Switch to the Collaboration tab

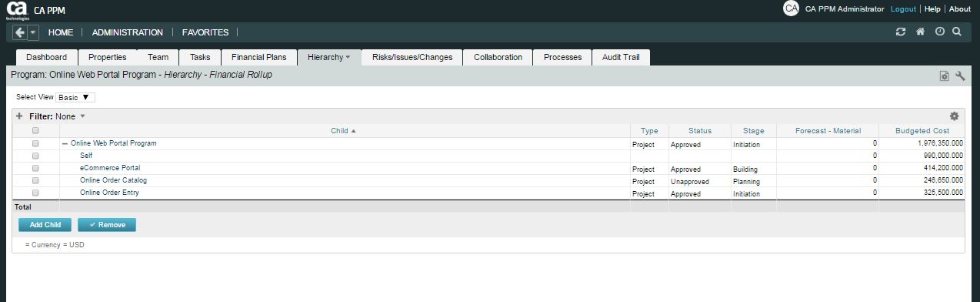pyautogui.click(x=498, y=57)
